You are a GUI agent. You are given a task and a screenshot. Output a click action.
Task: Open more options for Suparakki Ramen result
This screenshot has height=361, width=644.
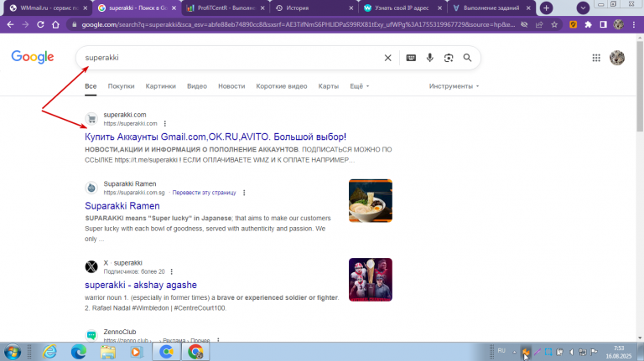(x=244, y=193)
